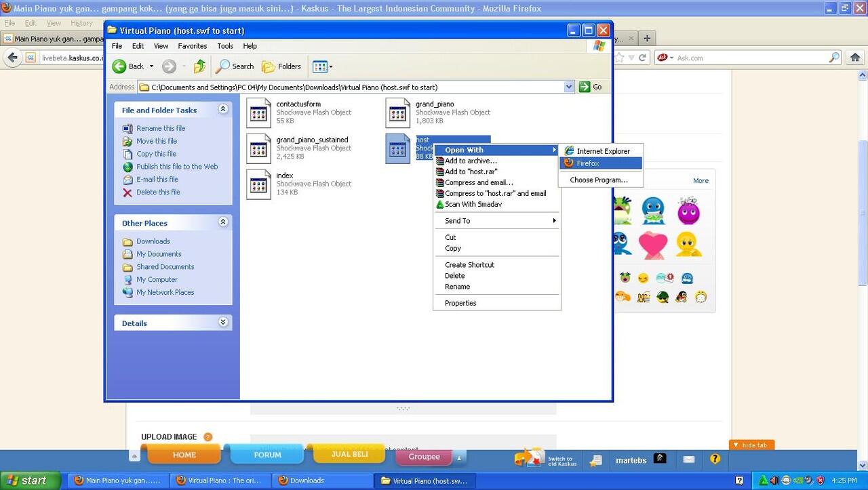Open My Documents in Other Places
868x490 pixels.
(159, 254)
